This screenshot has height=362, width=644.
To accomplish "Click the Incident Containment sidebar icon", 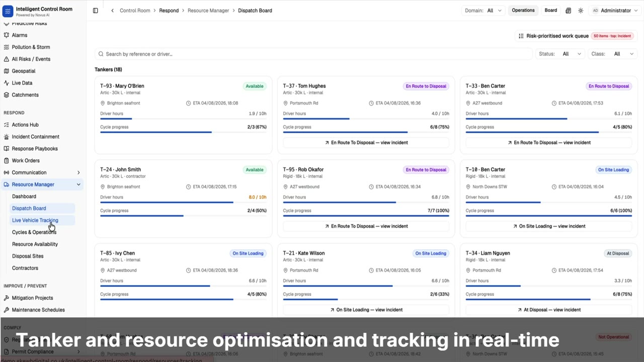I will (x=7, y=137).
